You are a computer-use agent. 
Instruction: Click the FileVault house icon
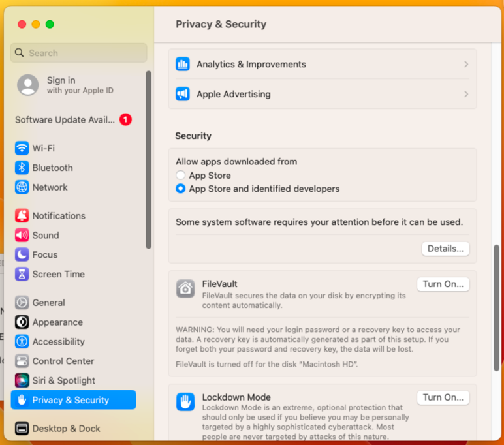(185, 288)
